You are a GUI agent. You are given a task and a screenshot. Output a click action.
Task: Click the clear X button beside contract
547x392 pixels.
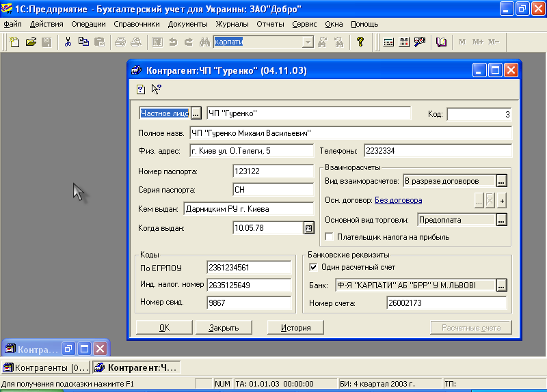pyautogui.click(x=490, y=201)
